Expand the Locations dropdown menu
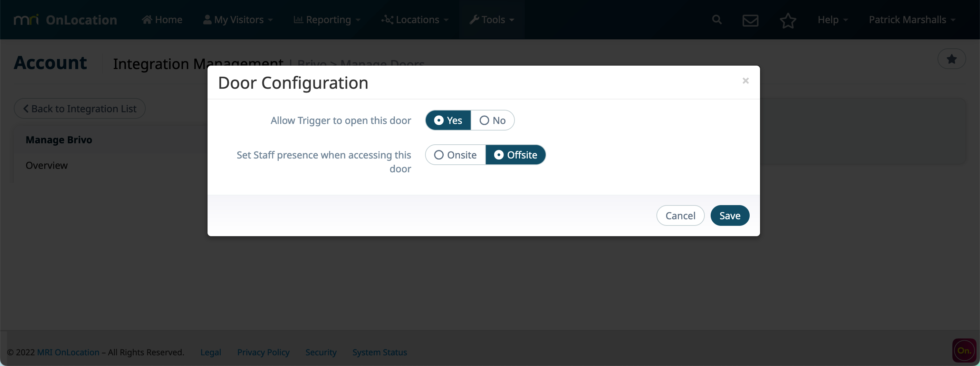This screenshot has width=980, height=366. tap(415, 20)
